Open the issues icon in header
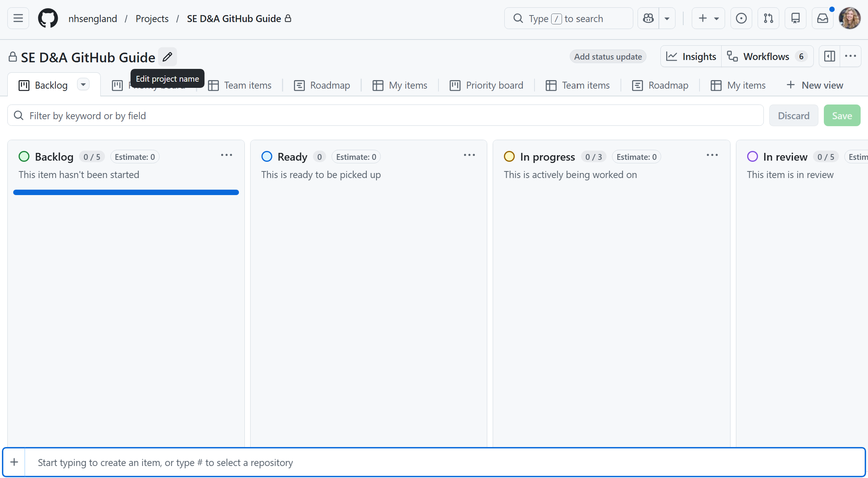This screenshot has width=868, height=478. pyautogui.click(x=741, y=18)
